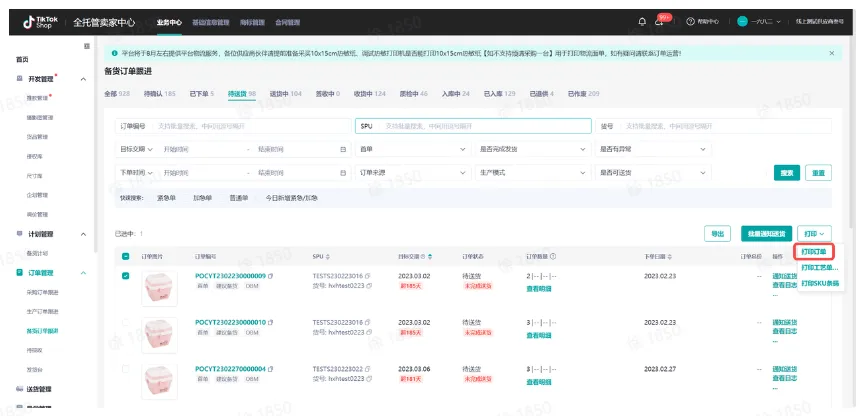Click the green account avatar icon
This screenshot has height=416, width=866.
pos(742,22)
